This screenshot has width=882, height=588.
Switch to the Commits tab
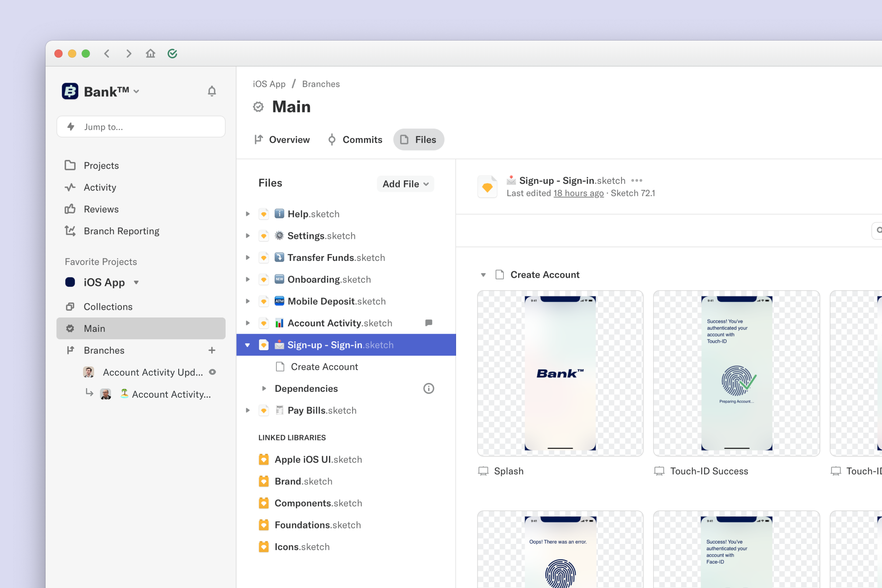coord(355,140)
